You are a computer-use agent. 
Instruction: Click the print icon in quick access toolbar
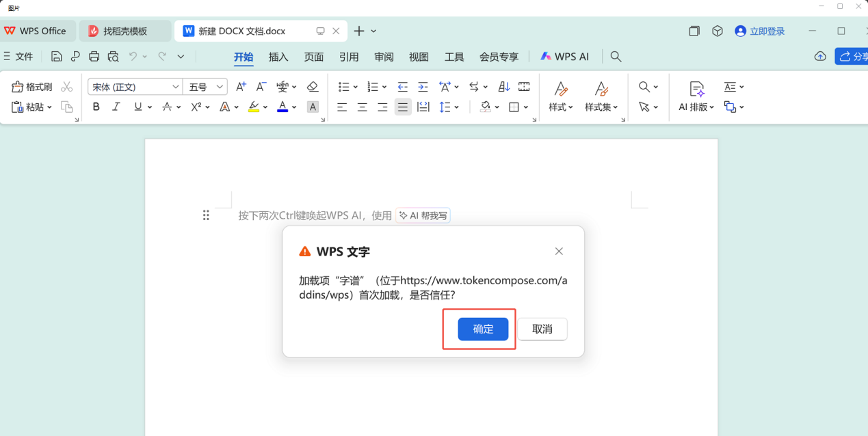(94, 57)
